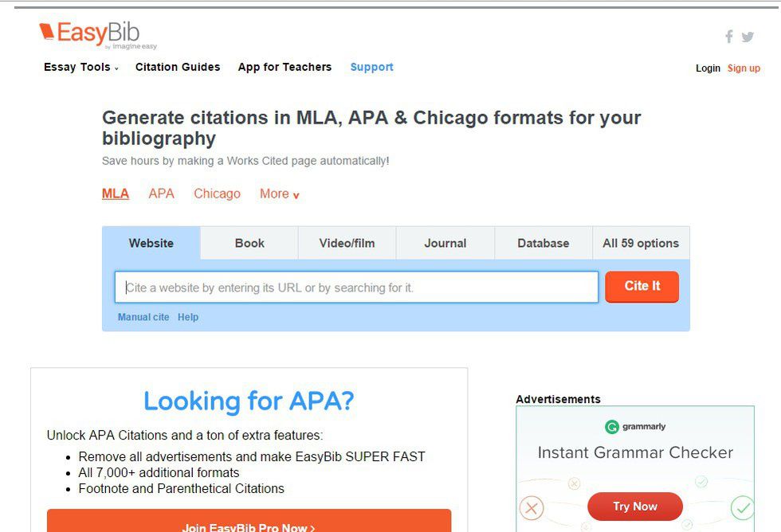Open the Twitter bird icon link
The height and width of the screenshot is (532, 781).
click(748, 37)
